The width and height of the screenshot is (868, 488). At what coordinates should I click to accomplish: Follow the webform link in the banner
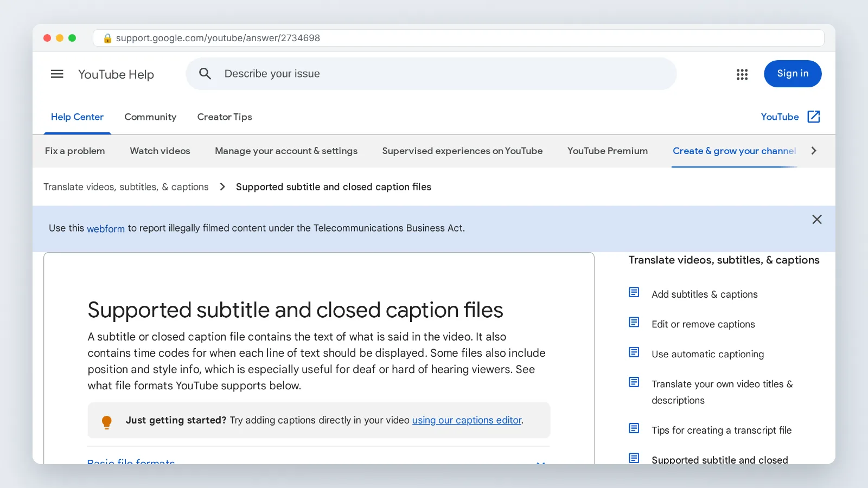[x=106, y=229]
